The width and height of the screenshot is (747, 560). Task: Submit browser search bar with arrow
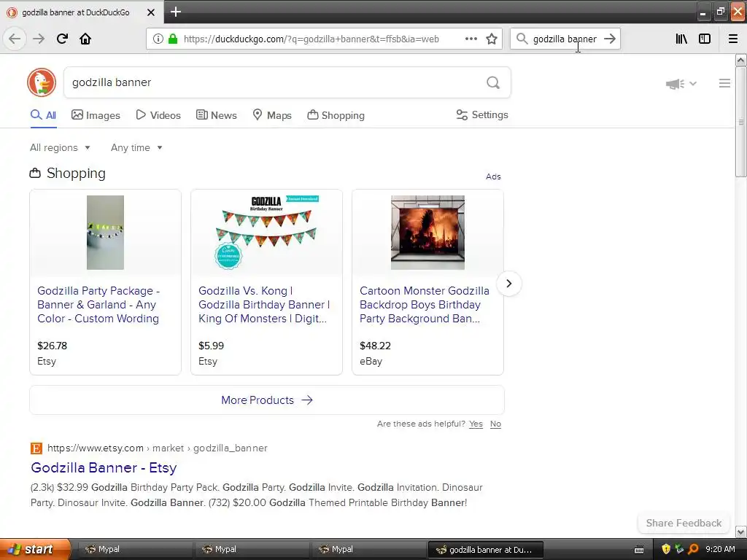[610, 39]
